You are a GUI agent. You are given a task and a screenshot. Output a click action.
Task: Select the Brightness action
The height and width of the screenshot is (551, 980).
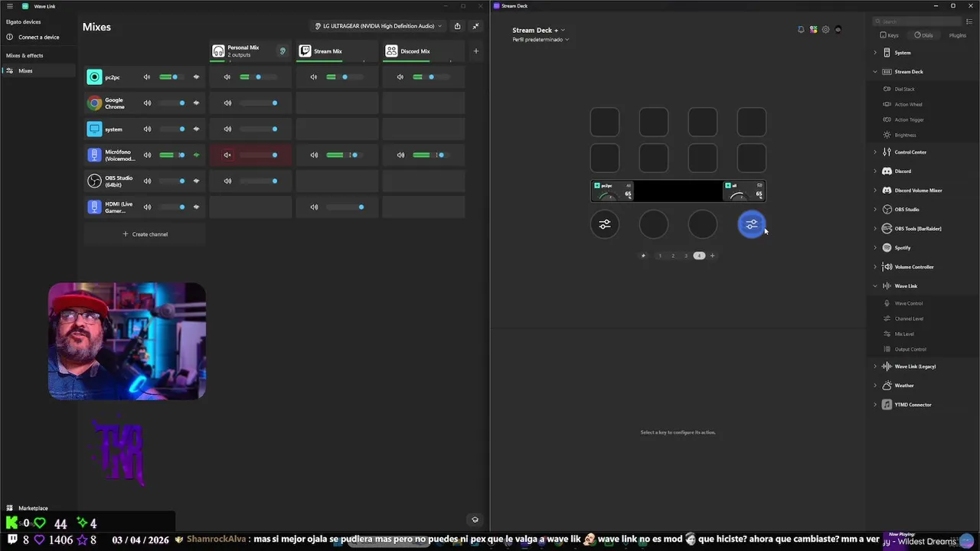905,135
